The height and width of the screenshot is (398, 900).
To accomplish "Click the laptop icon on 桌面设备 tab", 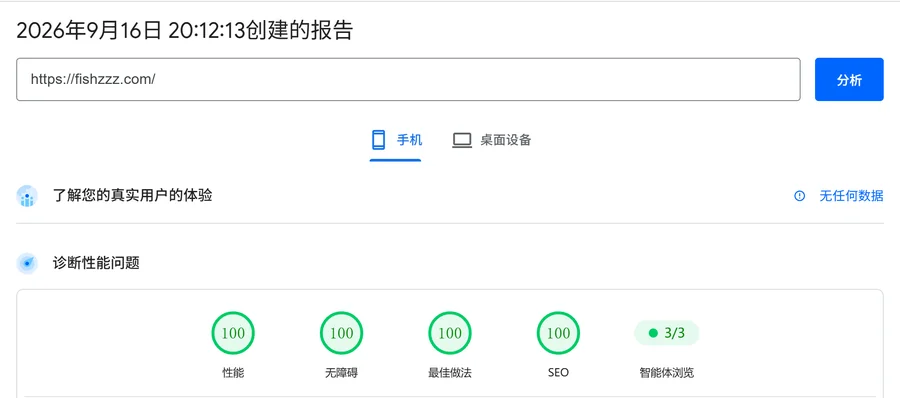I will click(462, 140).
